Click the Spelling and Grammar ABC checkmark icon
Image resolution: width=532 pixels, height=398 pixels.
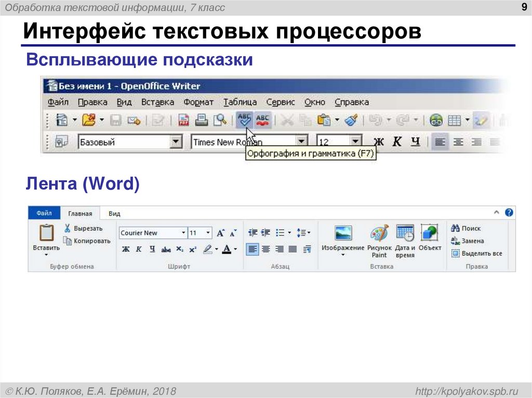coord(244,120)
